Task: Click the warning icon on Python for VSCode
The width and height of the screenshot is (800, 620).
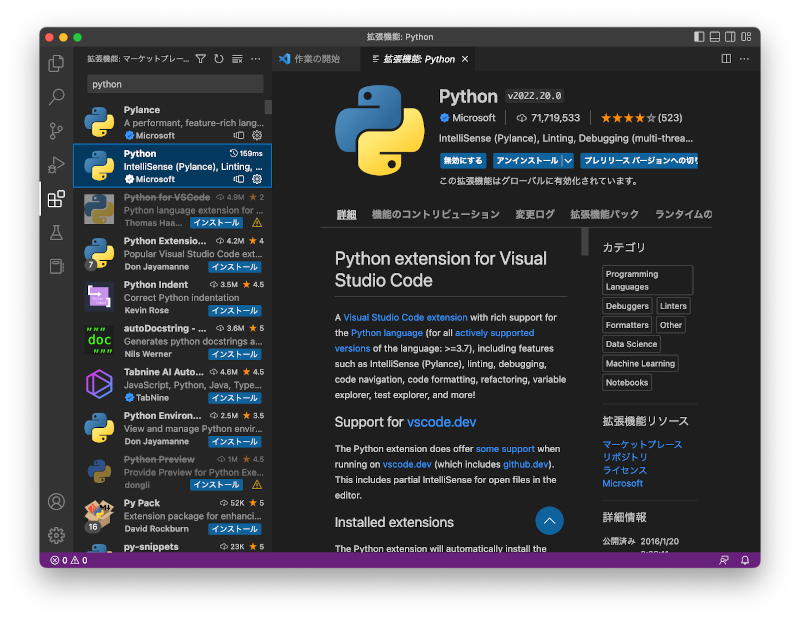Action: tap(257, 222)
